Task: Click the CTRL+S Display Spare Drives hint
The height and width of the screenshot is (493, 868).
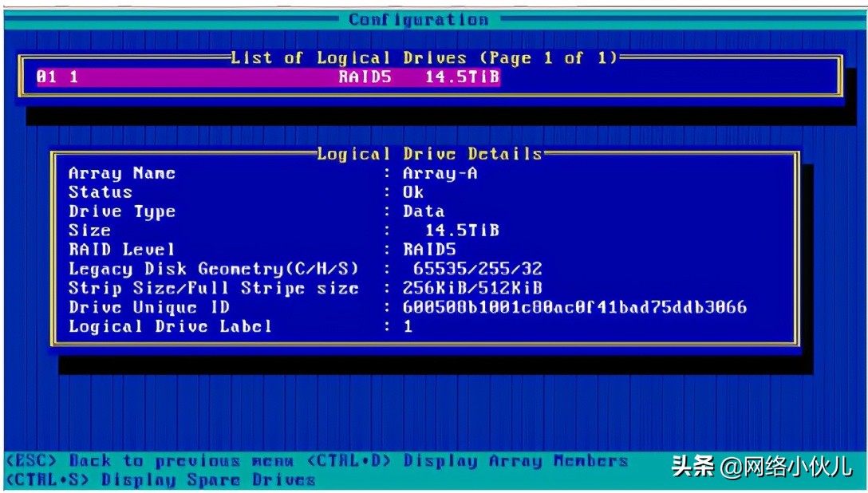Action: pos(160,479)
